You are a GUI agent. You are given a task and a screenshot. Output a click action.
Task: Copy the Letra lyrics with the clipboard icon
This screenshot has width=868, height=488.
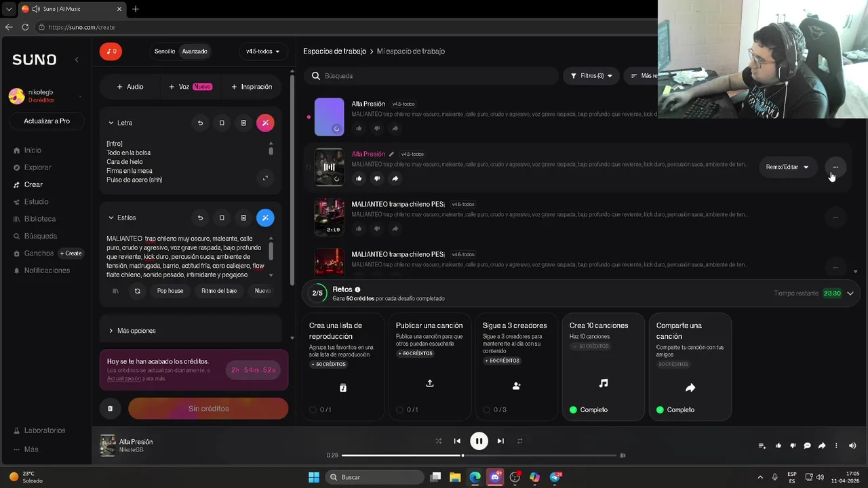pos(222,123)
